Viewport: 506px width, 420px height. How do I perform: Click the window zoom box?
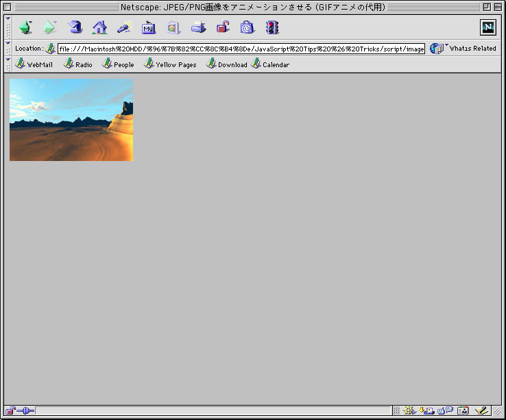pyautogui.click(x=487, y=7)
